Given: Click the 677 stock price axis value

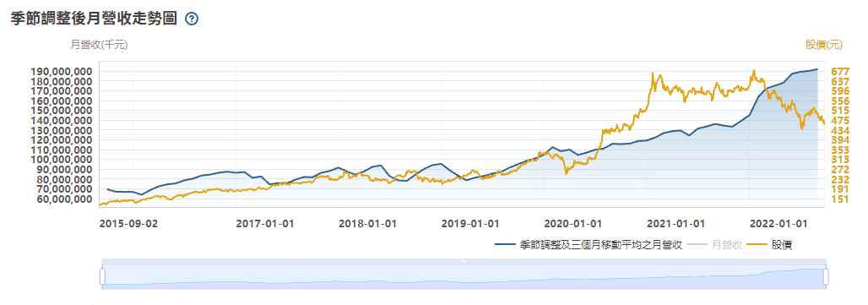Looking at the screenshot, I should tap(840, 72).
